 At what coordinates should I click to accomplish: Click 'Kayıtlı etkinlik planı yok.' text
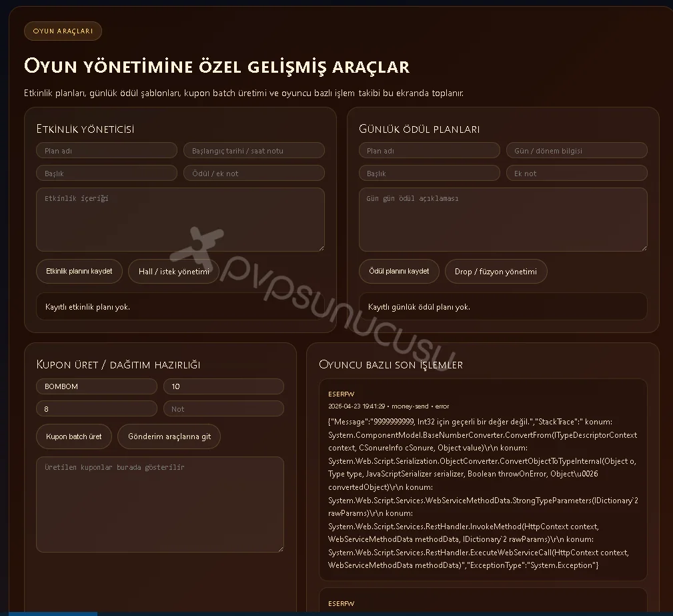click(87, 307)
